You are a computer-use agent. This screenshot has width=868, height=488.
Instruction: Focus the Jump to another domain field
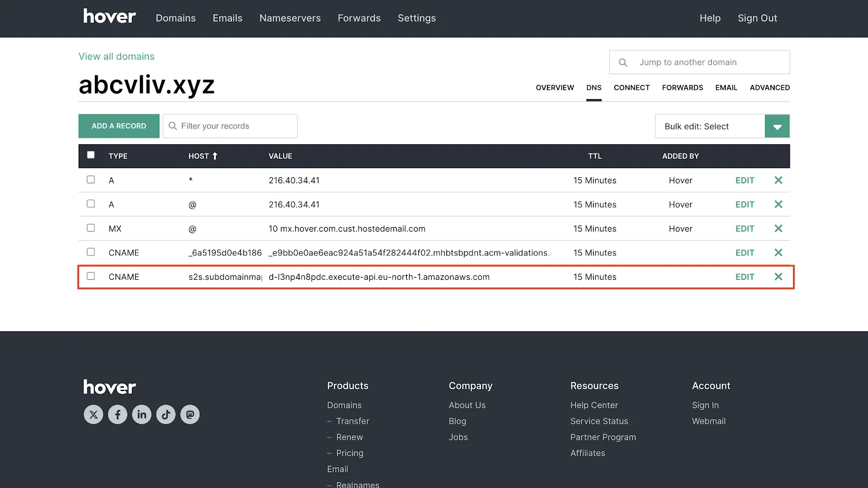[699, 62]
